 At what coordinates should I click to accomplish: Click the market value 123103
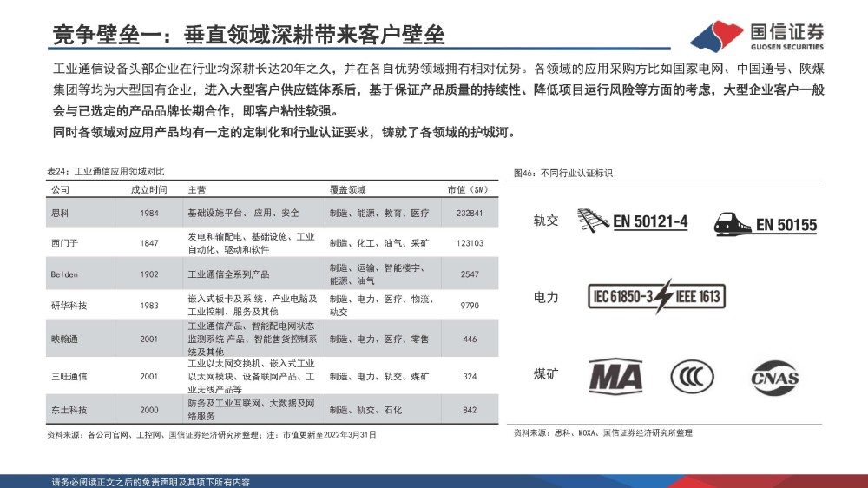470,242
